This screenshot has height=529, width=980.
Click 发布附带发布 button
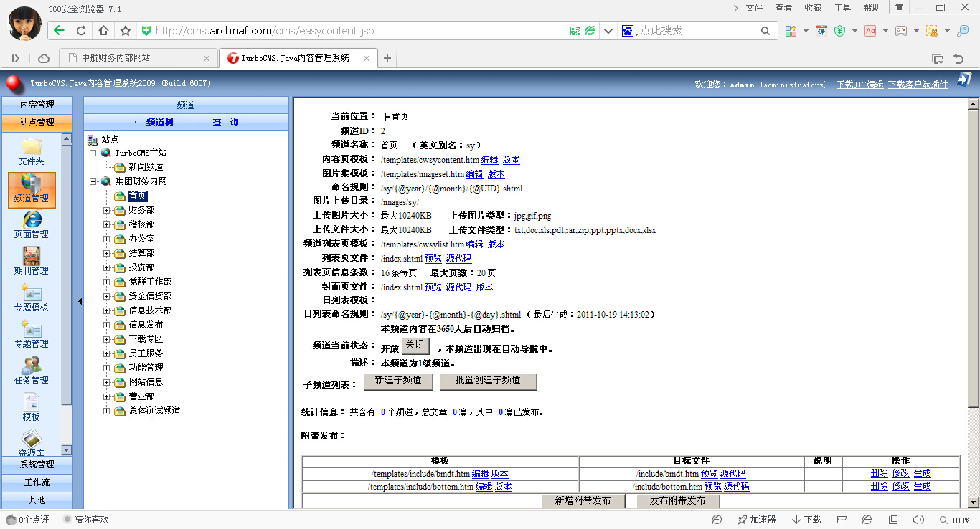tap(678, 501)
